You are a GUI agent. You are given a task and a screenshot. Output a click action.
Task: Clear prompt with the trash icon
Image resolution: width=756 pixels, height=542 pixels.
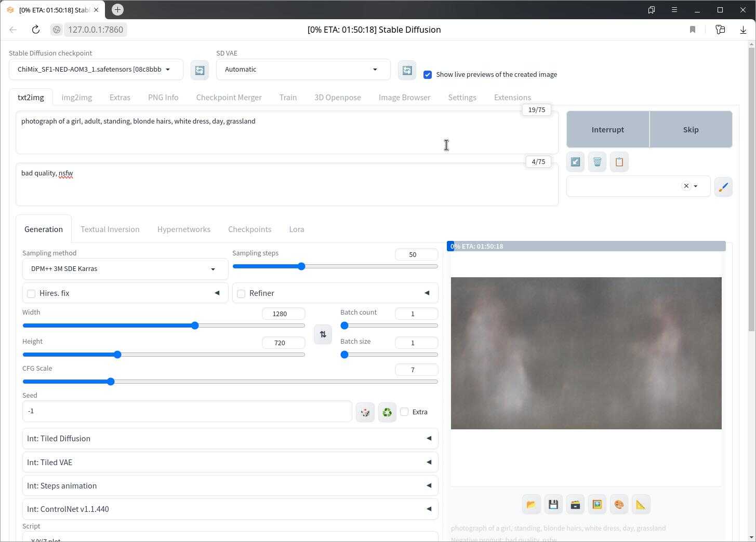[597, 162]
